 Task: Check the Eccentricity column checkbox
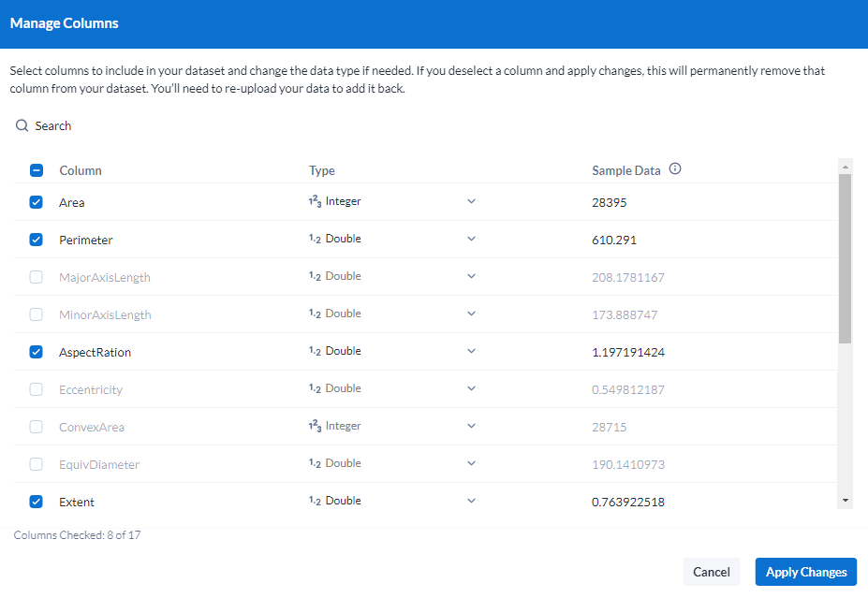click(37, 389)
